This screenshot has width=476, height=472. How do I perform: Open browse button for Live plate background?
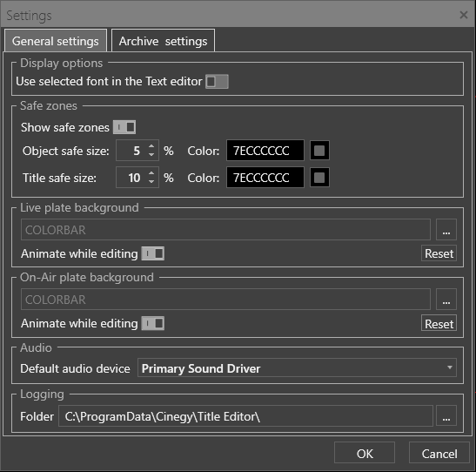[x=446, y=230]
